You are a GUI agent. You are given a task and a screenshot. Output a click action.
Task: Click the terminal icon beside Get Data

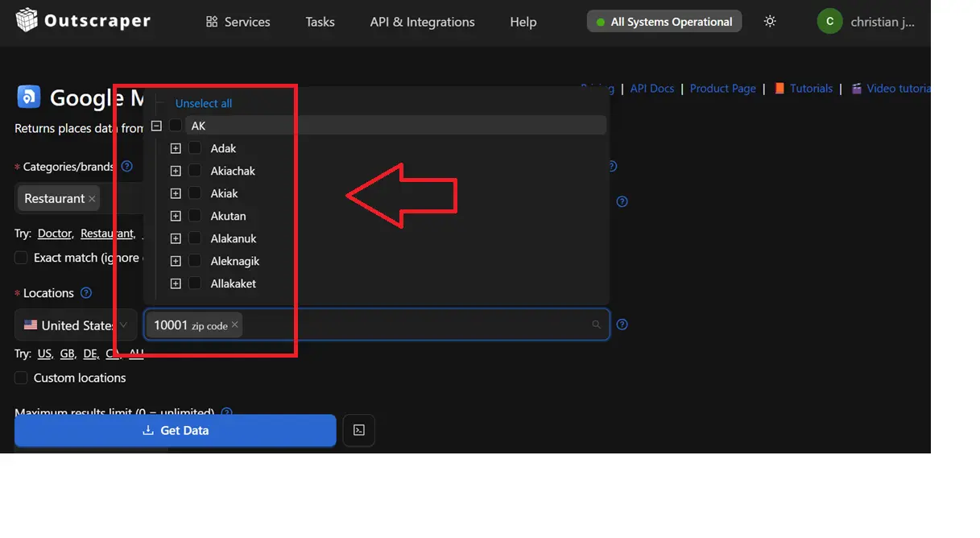coord(359,431)
